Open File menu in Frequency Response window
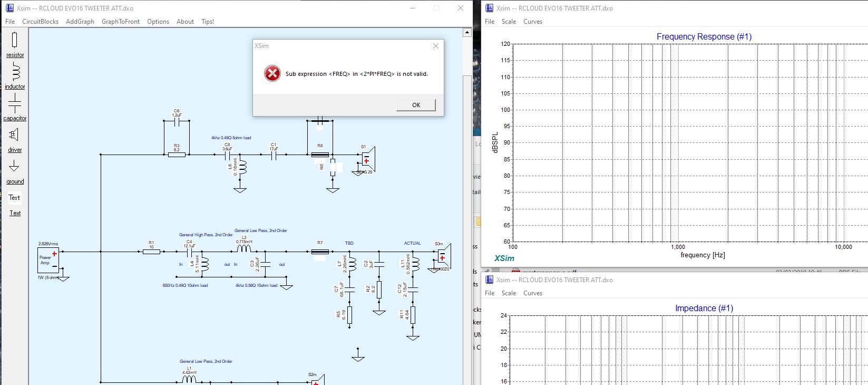 (490, 22)
